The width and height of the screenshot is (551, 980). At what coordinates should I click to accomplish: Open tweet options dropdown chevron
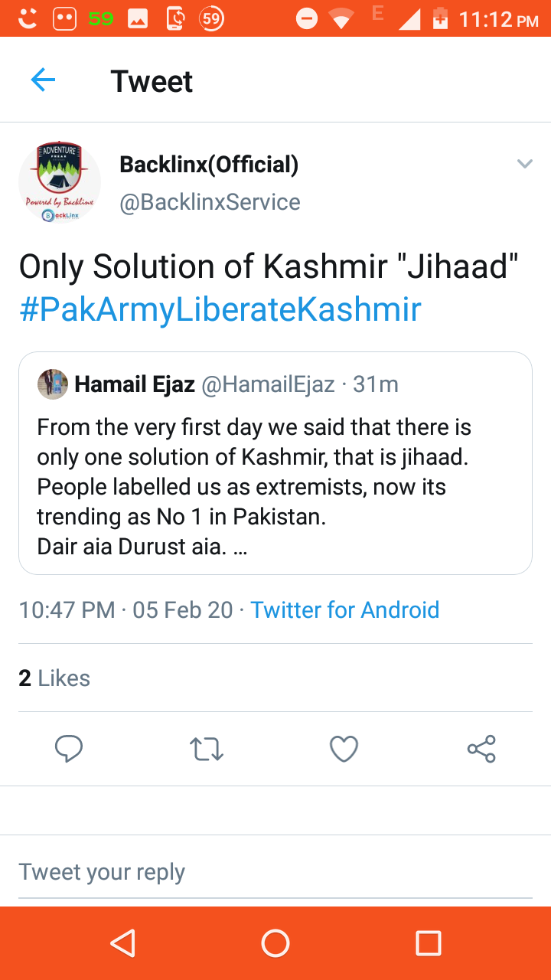pyautogui.click(x=524, y=164)
